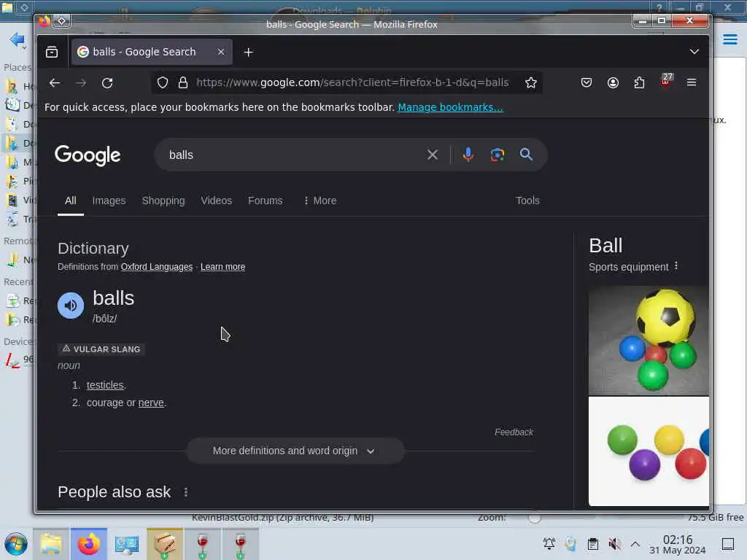Open Firefox account profile icon

pos(613,83)
